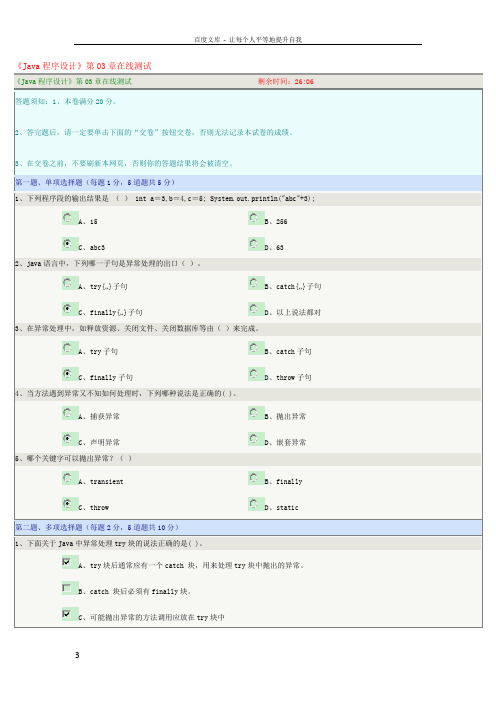Click question 3 text about 释放资源、关闭文件
This screenshot has width=496, height=702.
137,329
